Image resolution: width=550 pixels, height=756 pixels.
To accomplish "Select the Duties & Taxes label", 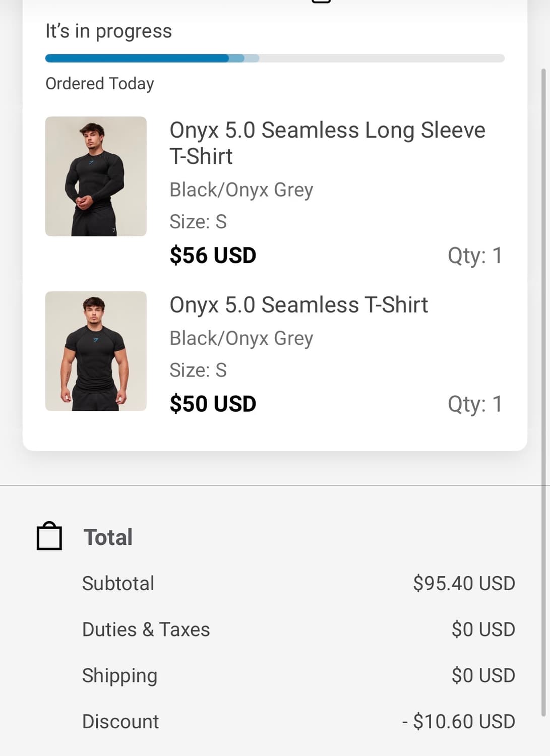I will coord(146,630).
